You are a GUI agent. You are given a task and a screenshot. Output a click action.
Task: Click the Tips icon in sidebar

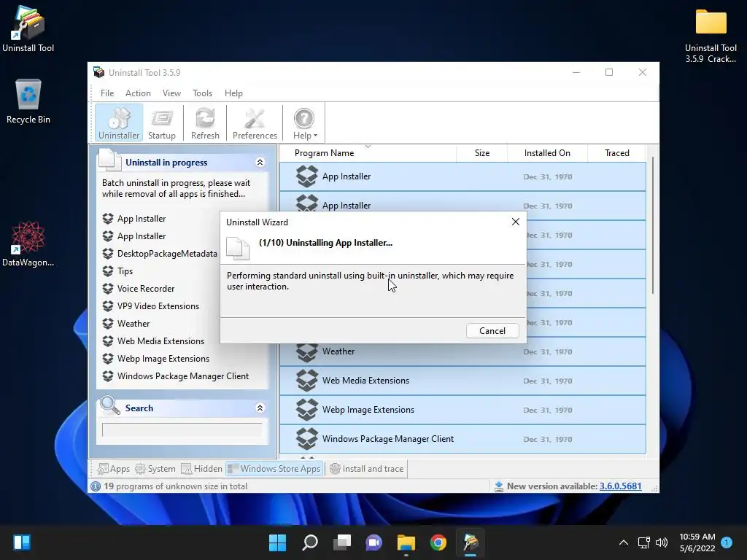coord(108,271)
